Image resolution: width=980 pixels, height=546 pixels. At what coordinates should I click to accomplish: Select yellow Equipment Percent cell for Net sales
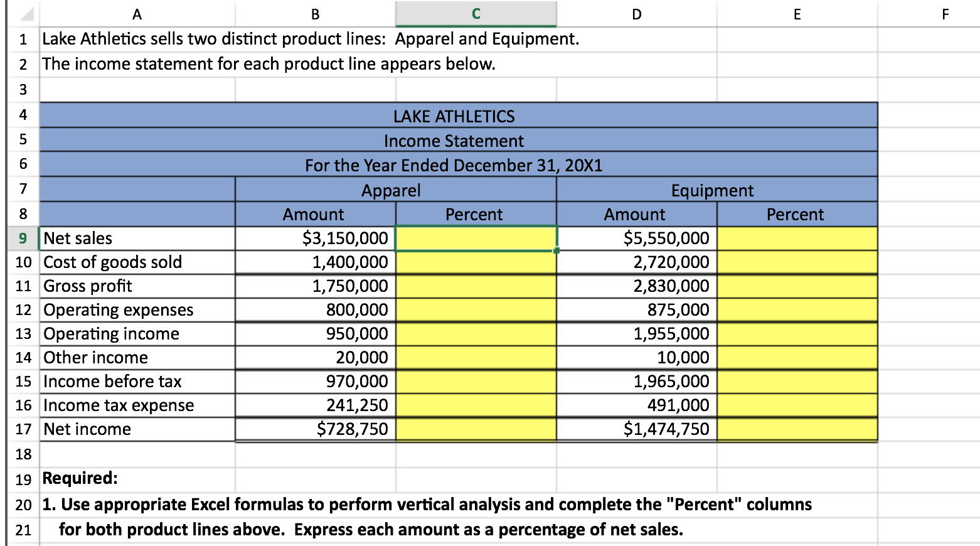[x=797, y=238]
